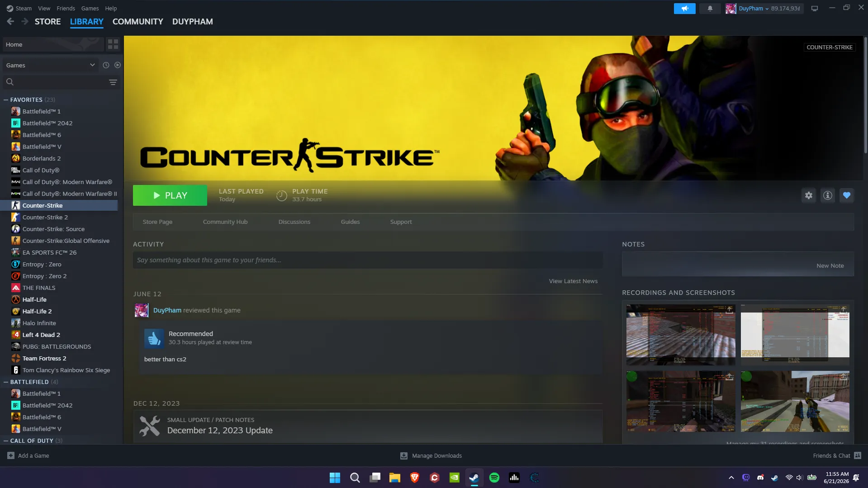
Task: Click the library Home button
Action: [53, 44]
